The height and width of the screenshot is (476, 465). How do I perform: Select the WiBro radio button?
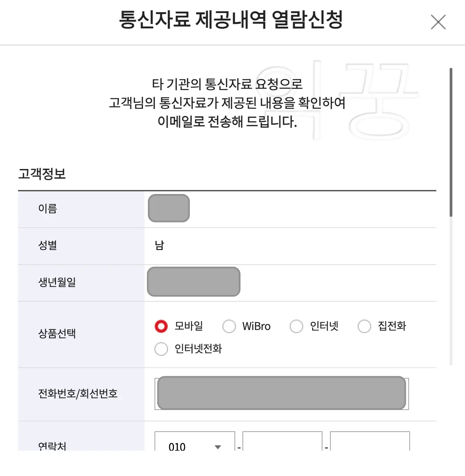tap(229, 326)
